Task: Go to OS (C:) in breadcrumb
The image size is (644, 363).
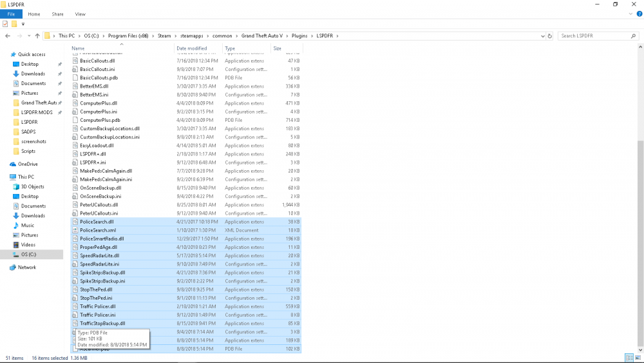Action: (x=91, y=35)
